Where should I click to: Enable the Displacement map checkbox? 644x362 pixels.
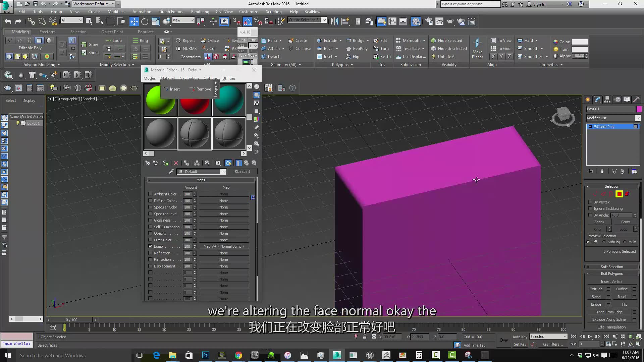click(150, 266)
